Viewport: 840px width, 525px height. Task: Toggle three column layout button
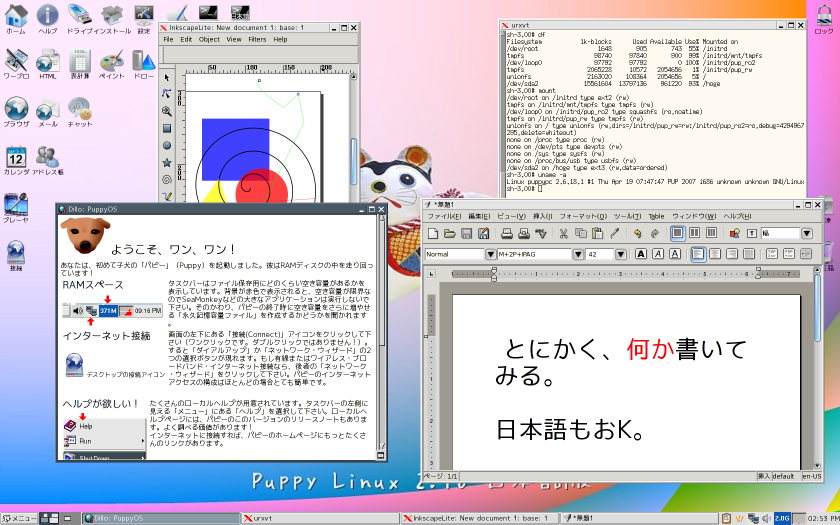point(711,233)
